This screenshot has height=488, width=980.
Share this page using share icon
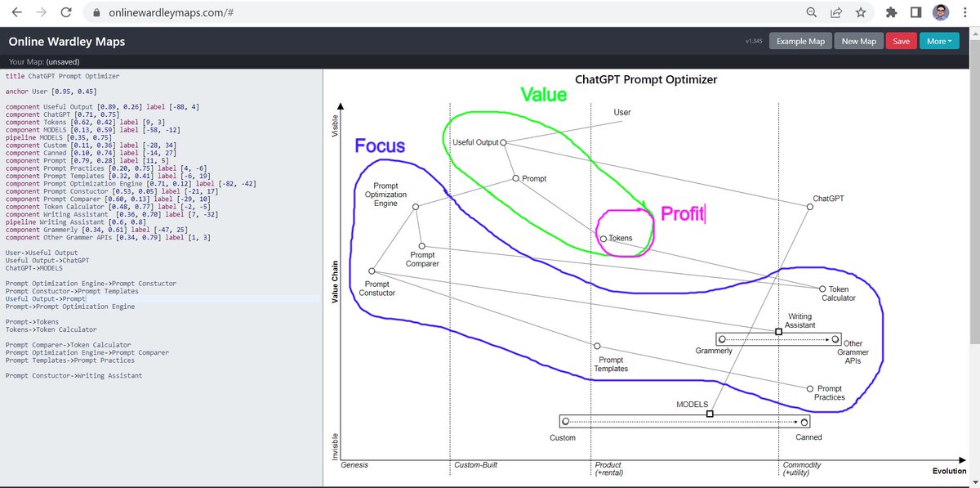(x=836, y=13)
